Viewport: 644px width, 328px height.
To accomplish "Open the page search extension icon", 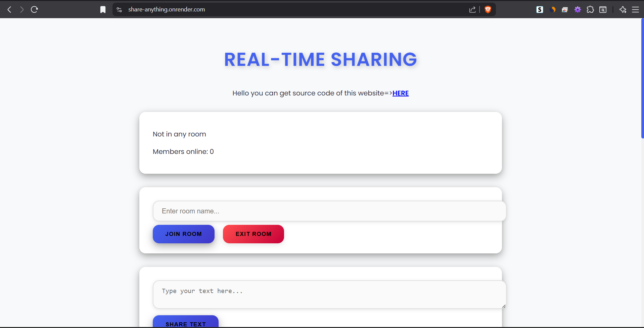I will 603,9.
